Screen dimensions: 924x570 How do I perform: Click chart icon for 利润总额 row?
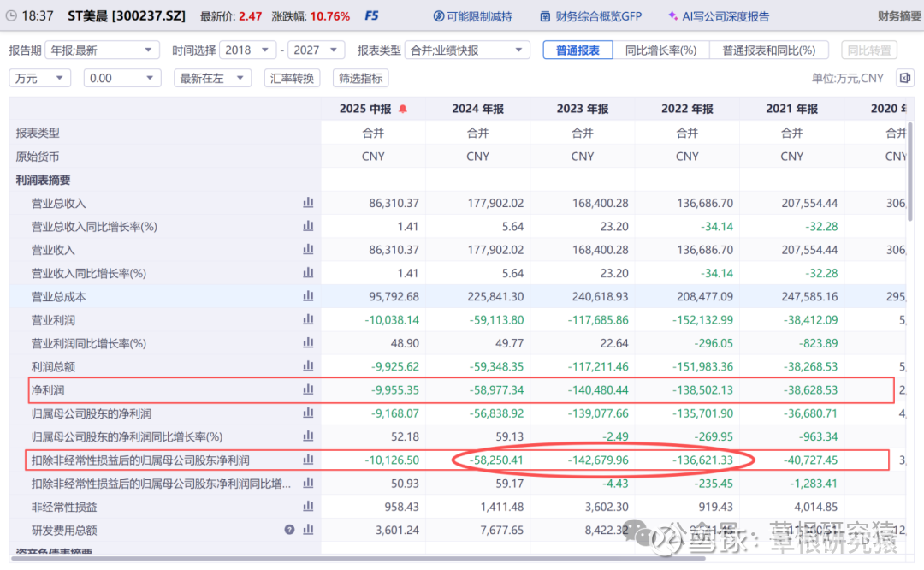coord(308,366)
